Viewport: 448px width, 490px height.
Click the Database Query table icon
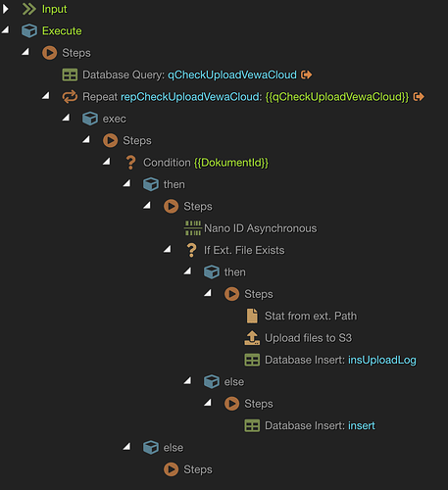[x=70, y=74]
